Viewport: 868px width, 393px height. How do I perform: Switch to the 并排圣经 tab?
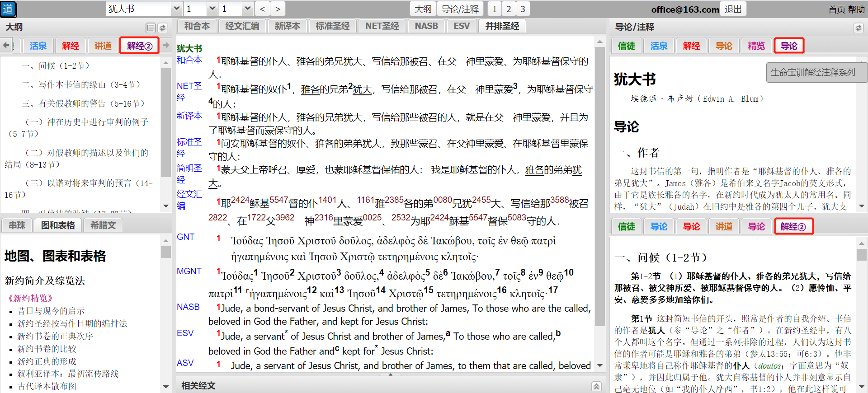coord(502,26)
